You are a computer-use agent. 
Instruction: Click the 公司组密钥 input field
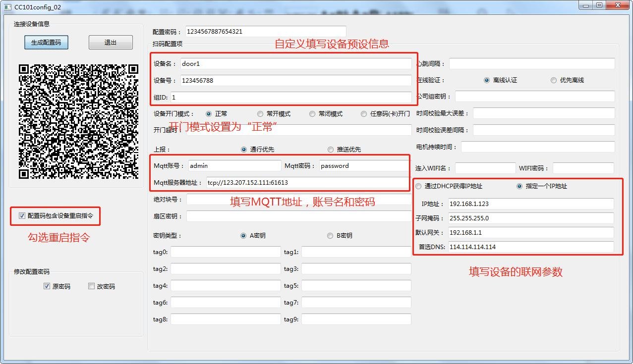tap(535, 97)
